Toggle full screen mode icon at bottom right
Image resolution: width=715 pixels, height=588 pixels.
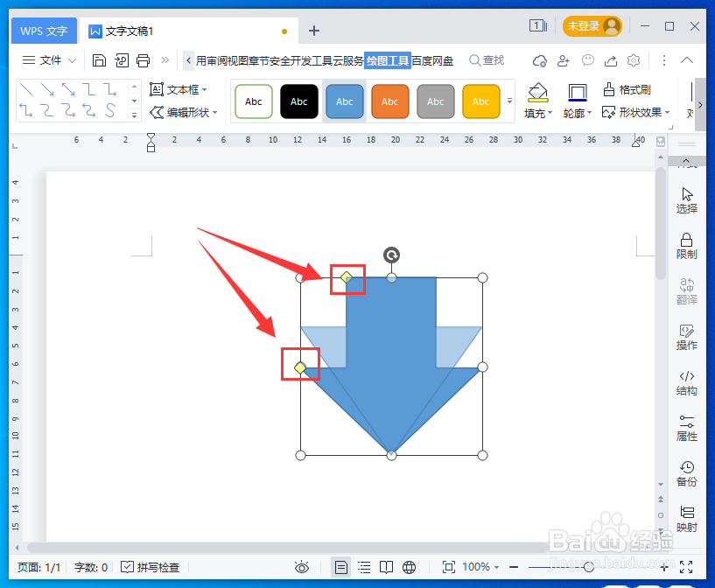(688, 566)
